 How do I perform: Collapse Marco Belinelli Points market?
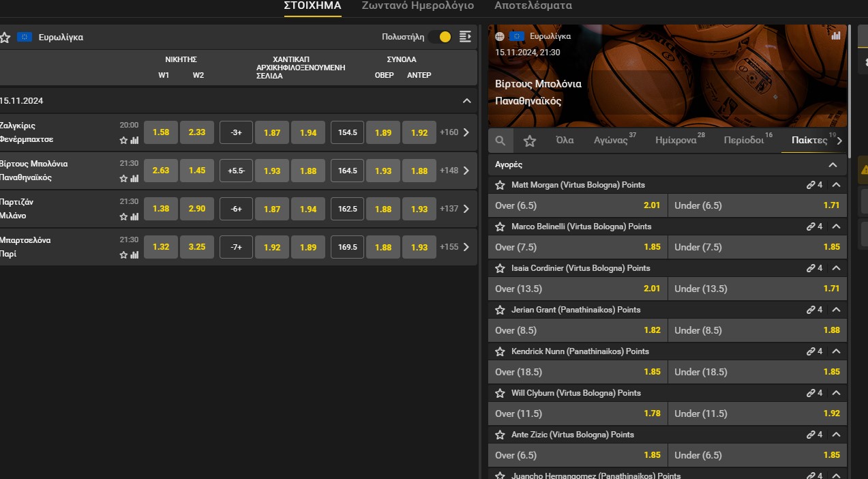836,227
